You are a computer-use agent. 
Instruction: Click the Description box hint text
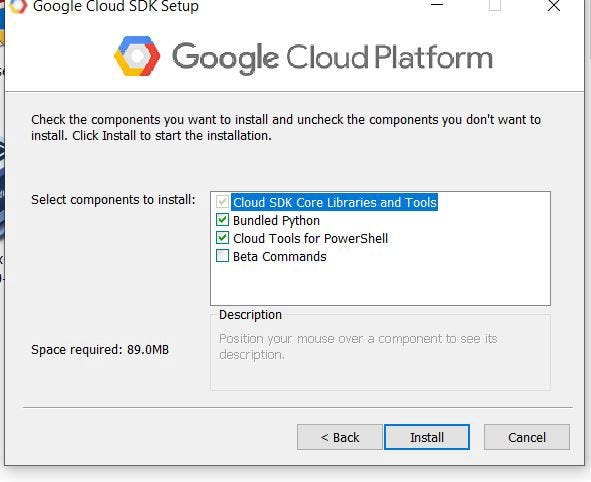point(358,347)
